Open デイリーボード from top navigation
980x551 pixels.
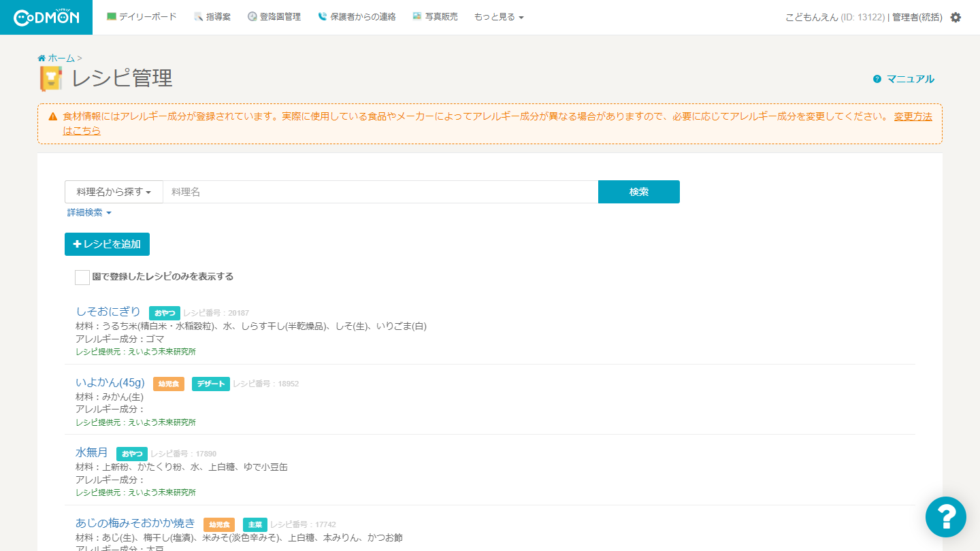(142, 17)
